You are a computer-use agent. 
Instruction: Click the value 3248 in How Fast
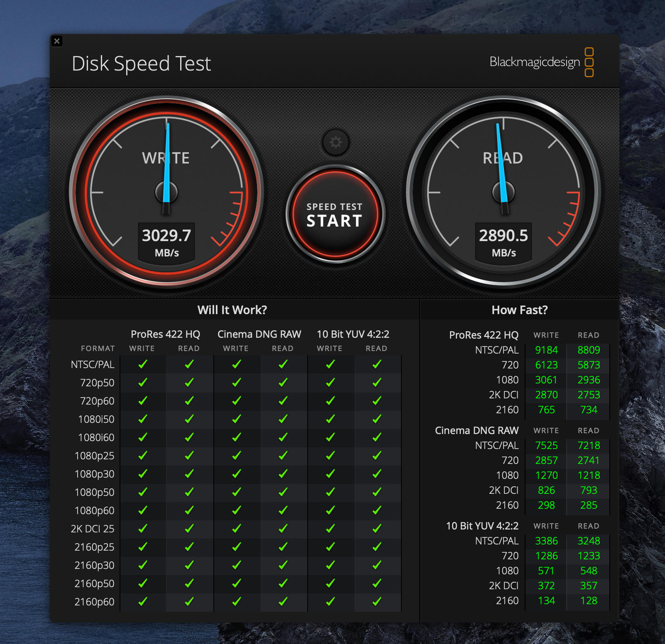pyautogui.click(x=589, y=541)
